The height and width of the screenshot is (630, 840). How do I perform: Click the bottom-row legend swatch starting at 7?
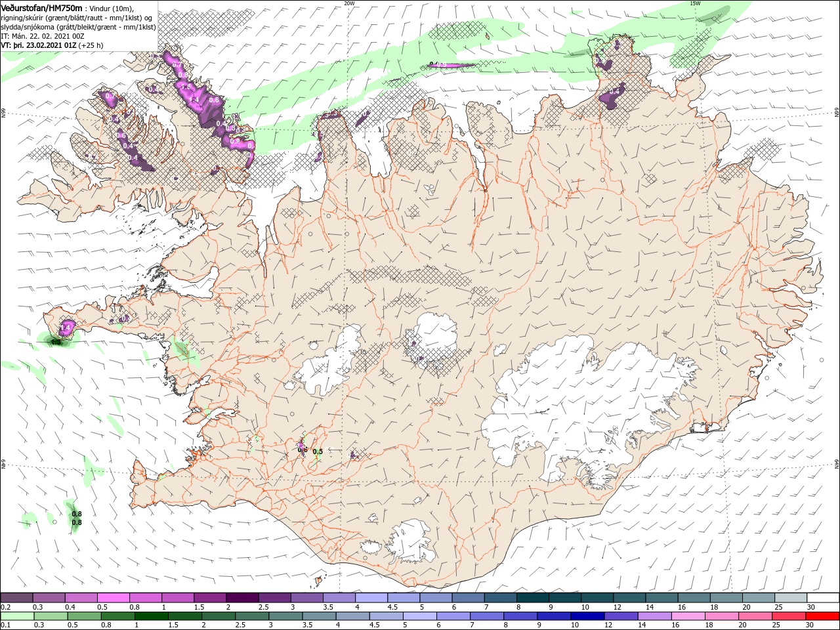click(487, 616)
